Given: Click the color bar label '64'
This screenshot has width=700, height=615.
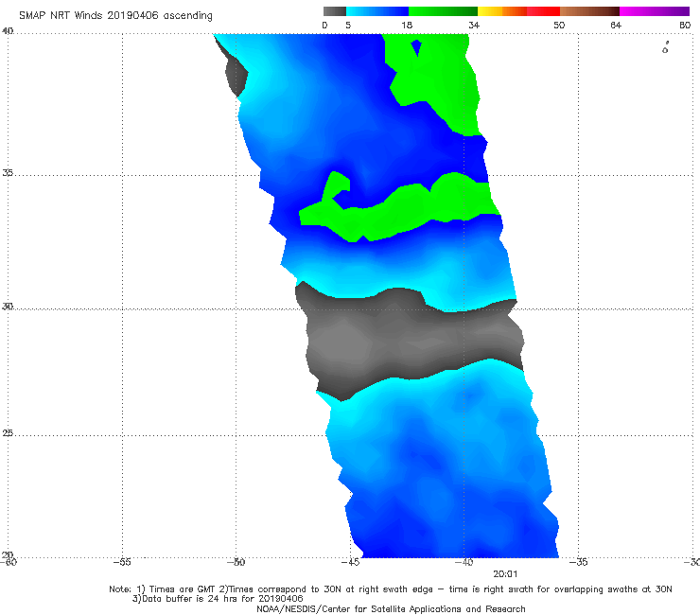Looking at the screenshot, I should click(x=616, y=25).
